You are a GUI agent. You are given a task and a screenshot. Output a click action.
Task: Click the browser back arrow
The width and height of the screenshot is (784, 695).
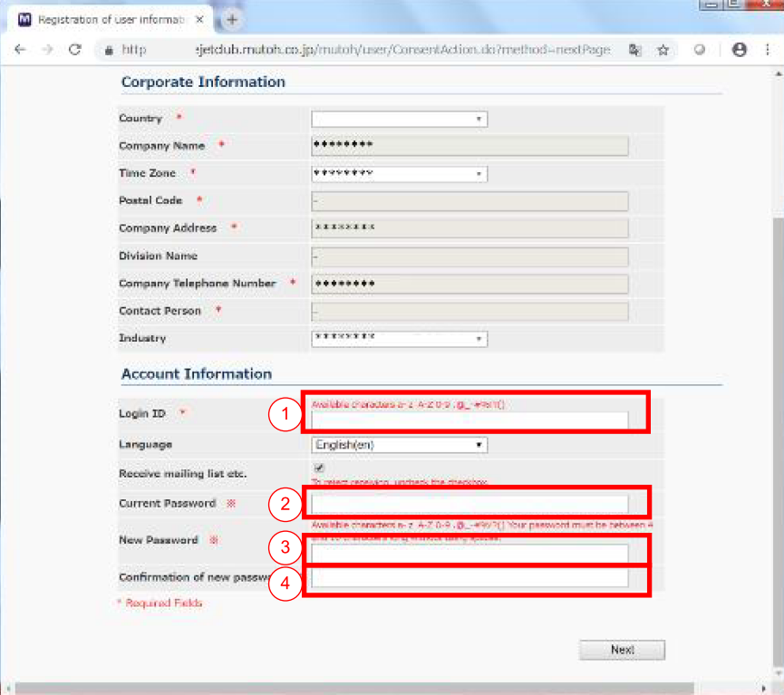point(20,51)
